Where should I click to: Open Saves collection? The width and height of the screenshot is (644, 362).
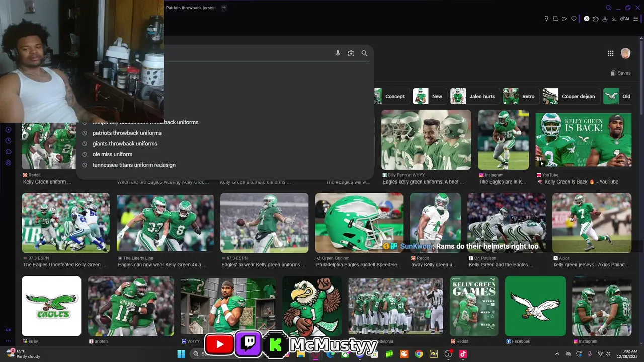620,73
